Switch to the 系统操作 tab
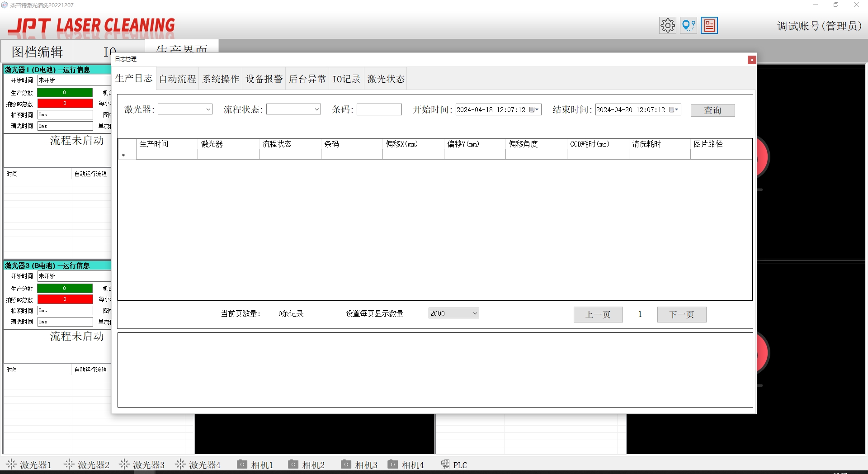This screenshot has width=868, height=474. (221, 79)
